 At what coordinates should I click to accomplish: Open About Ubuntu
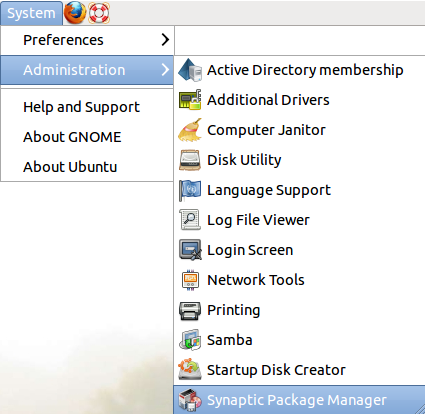coord(87,167)
